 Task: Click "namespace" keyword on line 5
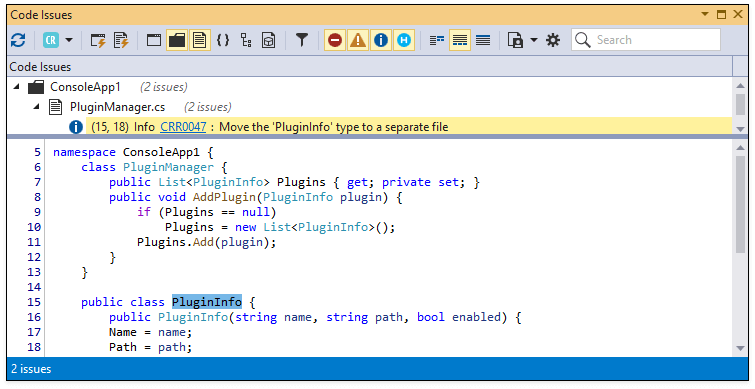pos(84,152)
